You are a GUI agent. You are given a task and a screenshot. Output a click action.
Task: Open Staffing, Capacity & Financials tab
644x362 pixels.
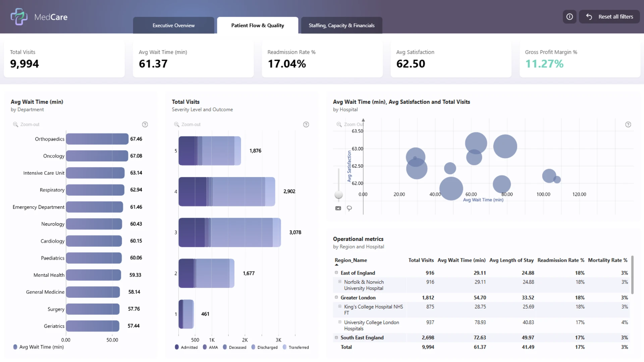341,25
